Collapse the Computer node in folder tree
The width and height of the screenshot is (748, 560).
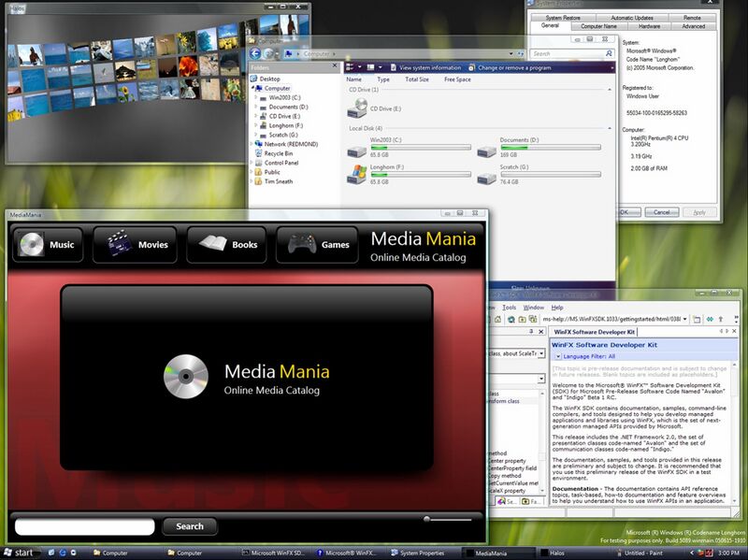[254, 88]
